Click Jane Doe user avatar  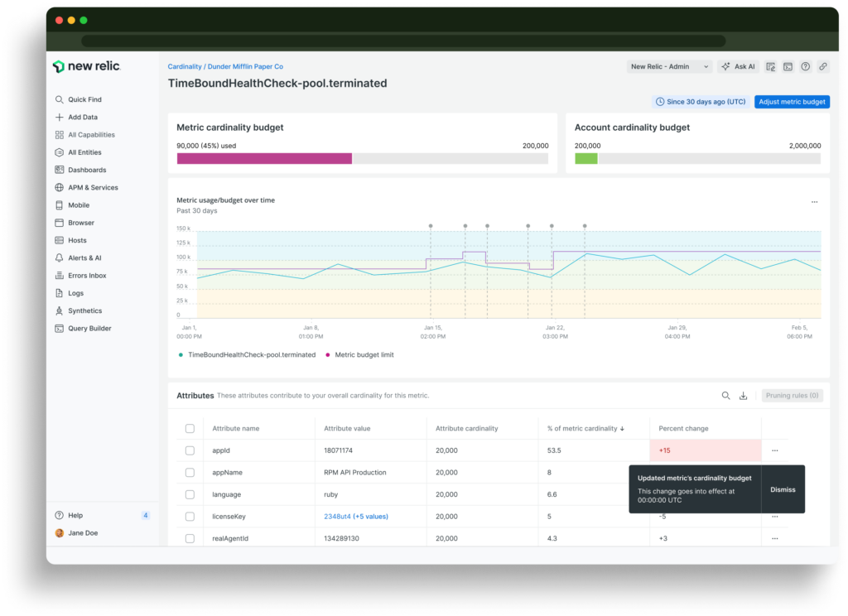pyautogui.click(x=59, y=533)
